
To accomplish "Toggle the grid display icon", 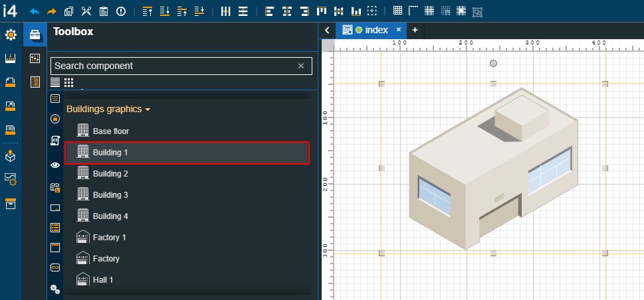I will click(x=397, y=11).
